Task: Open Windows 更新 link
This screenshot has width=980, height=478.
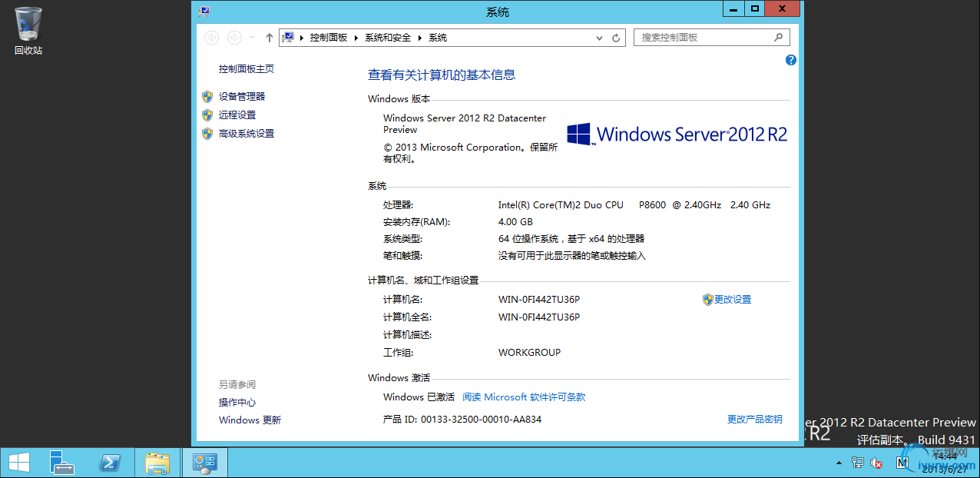Action: (250, 420)
